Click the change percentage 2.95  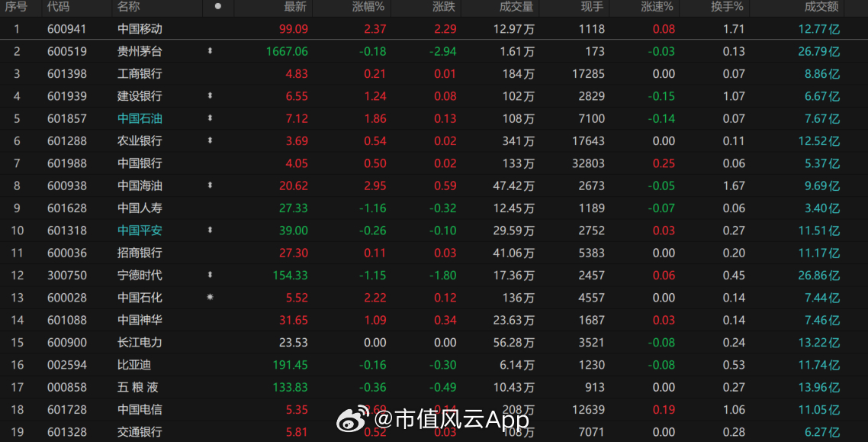[375, 186]
